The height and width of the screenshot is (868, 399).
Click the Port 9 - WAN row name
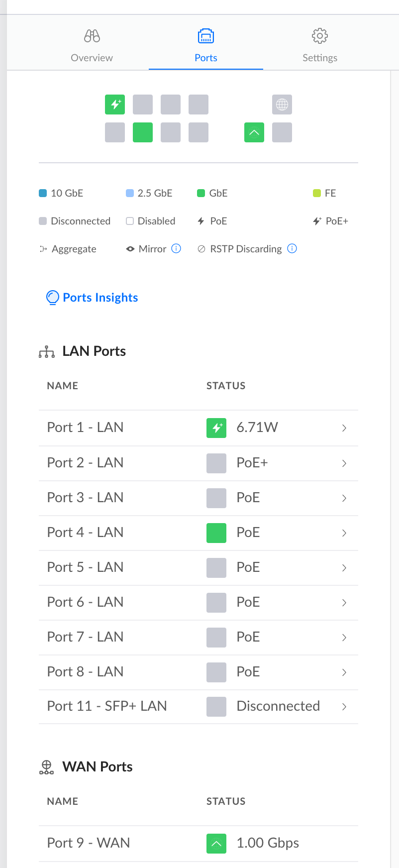coord(89,843)
